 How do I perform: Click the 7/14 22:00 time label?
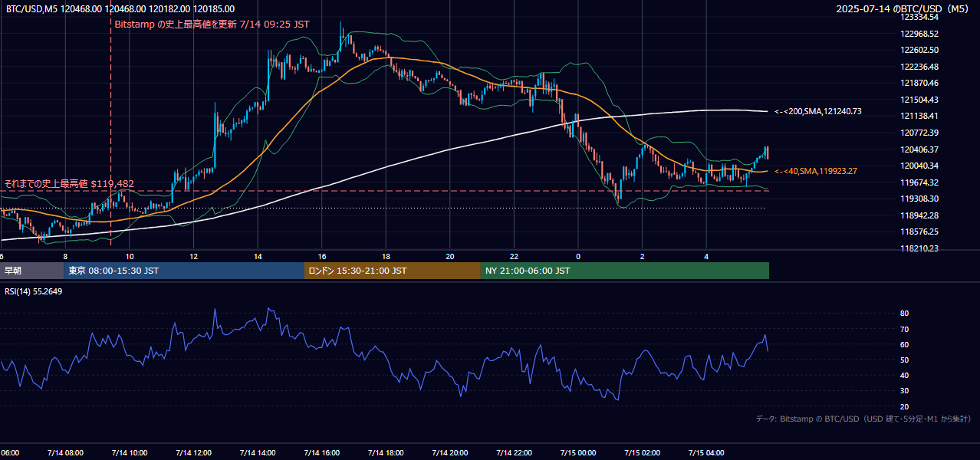pos(515,453)
